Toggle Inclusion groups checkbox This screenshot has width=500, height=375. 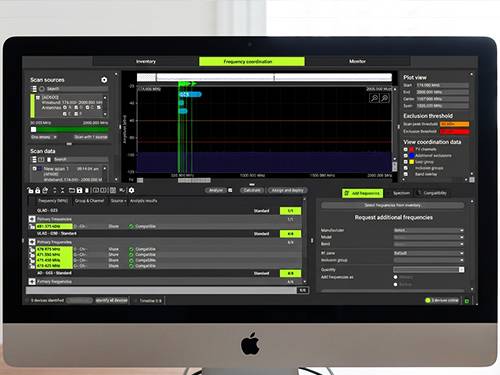pyautogui.click(x=406, y=168)
